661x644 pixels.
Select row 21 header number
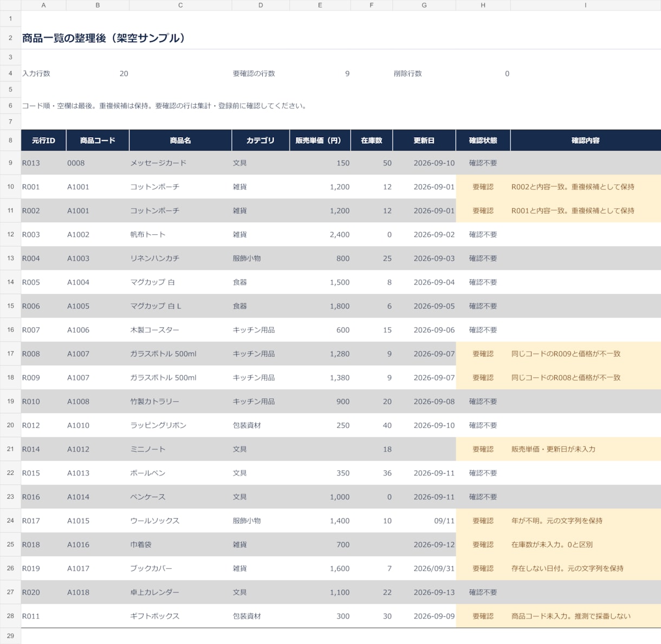coord(10,449)
